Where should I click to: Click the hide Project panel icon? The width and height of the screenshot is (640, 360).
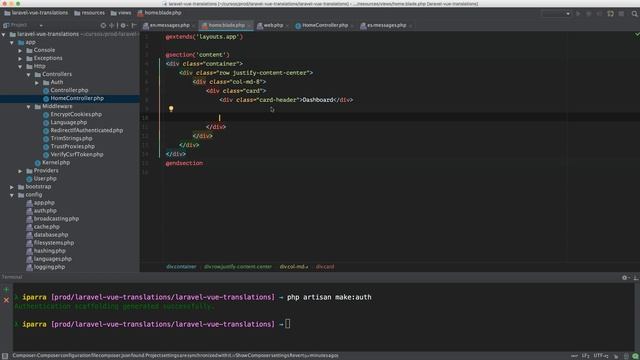(x=133, y=25)
